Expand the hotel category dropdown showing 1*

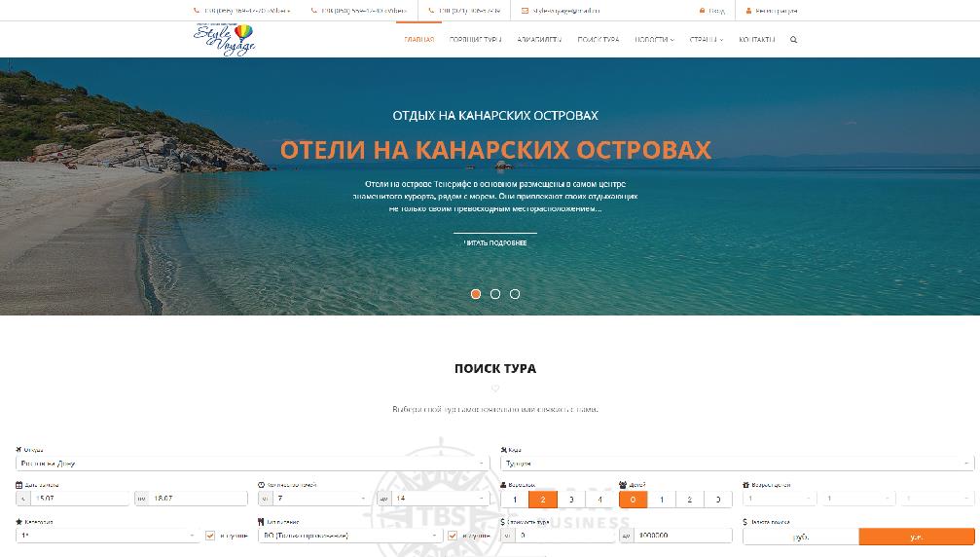click(x=107, y=536)
